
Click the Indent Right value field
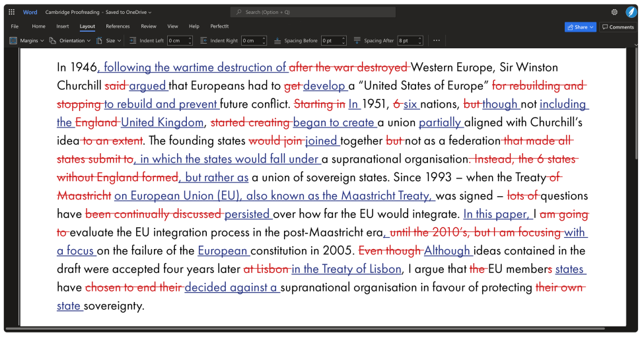(x=250, y=40)
